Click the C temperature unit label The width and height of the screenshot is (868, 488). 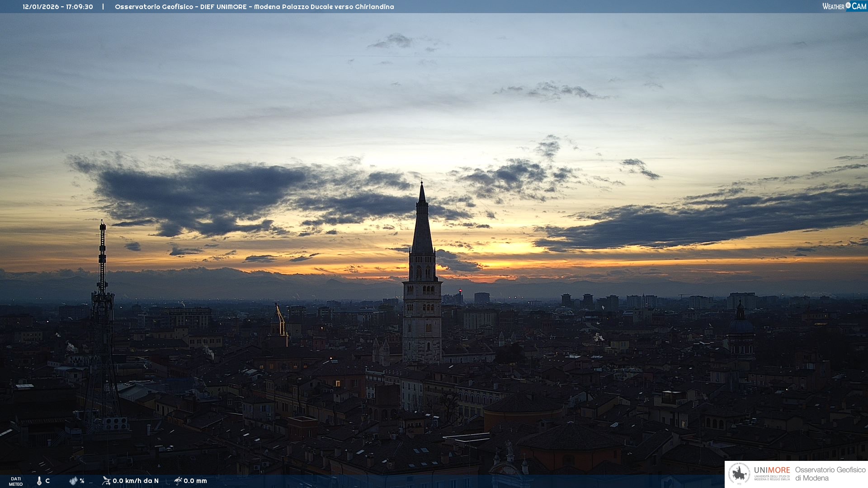(47, 481)
